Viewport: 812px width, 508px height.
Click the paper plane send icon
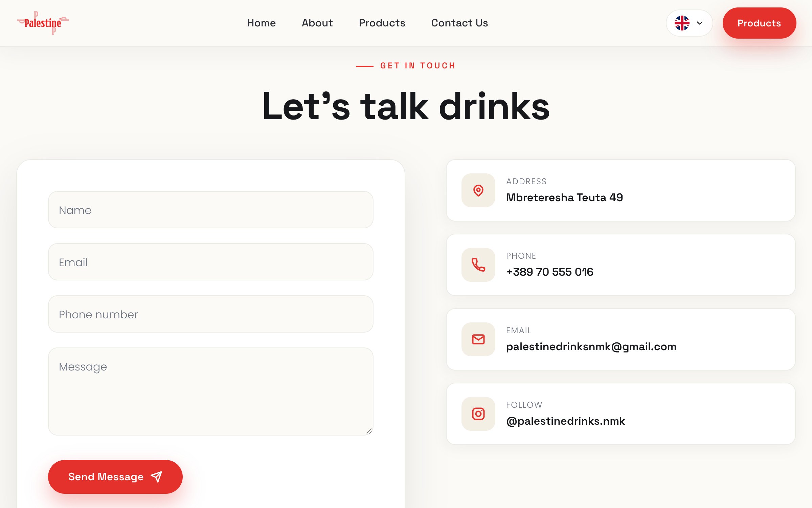pyautogui.click(x=157, y=477)
